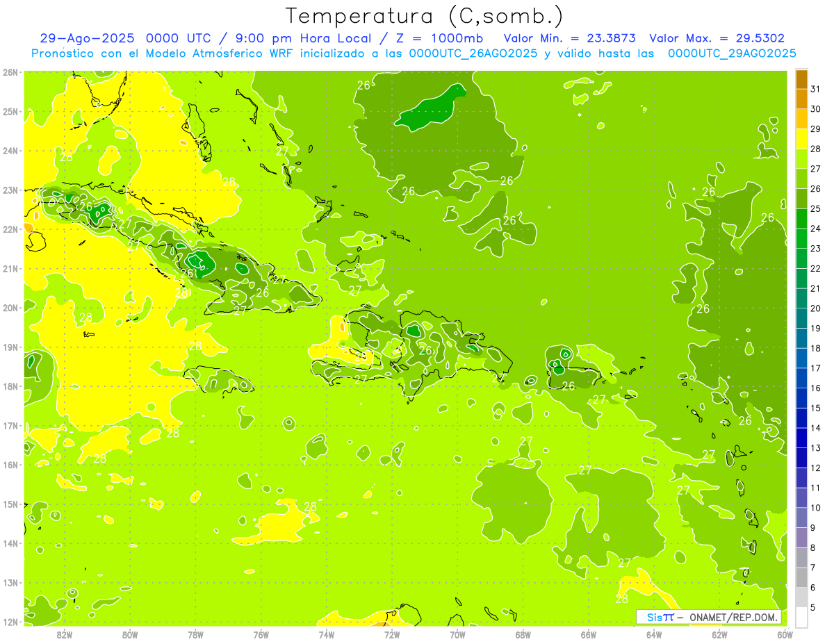Click the '62W' longitude label
The width and height of the screenshot is (834, 644).
pyautogui.click(x=719, y=634)
